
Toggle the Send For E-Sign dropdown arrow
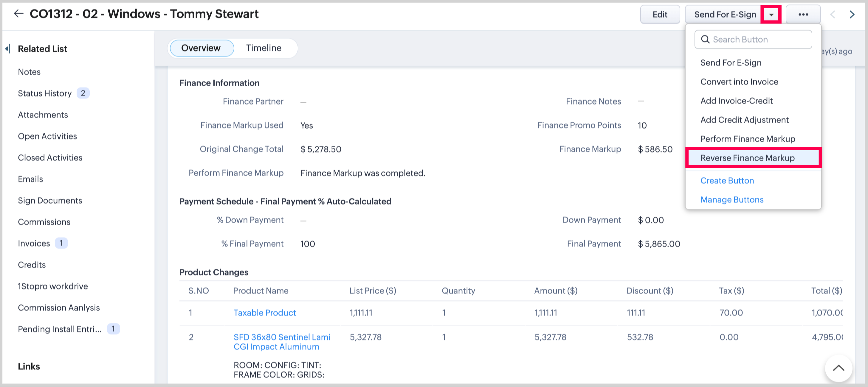(x=771, y=15)
